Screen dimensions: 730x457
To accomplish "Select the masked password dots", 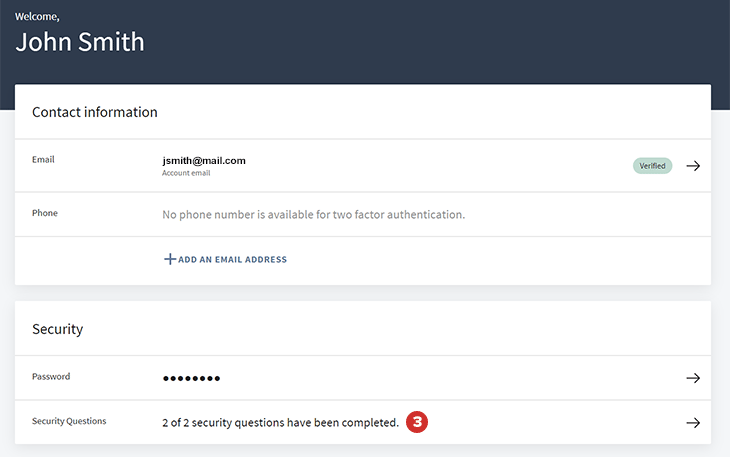I will click(x=191, y=379).
